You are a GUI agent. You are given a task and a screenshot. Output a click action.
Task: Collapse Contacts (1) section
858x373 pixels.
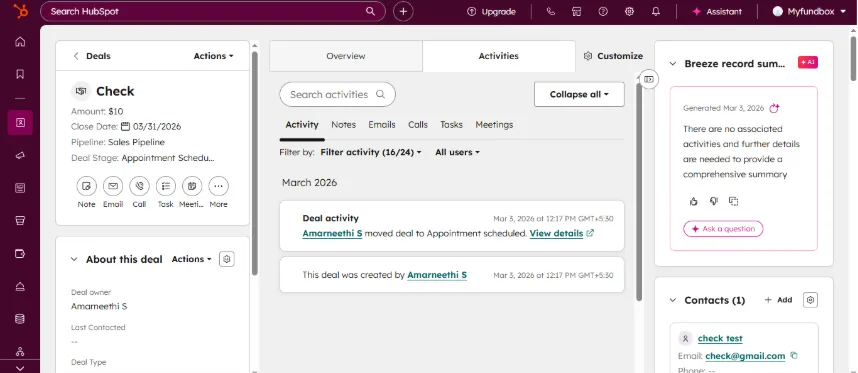point(673,300)
